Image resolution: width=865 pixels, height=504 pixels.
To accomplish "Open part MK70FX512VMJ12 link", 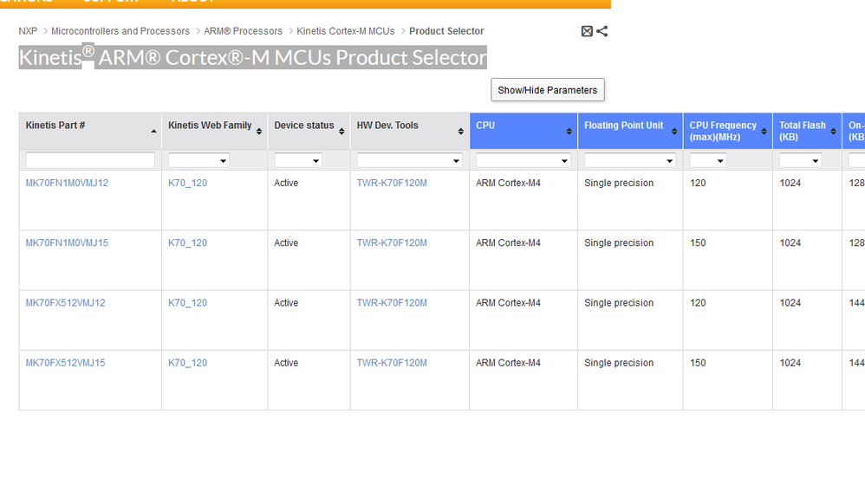I will coord(65,303).
